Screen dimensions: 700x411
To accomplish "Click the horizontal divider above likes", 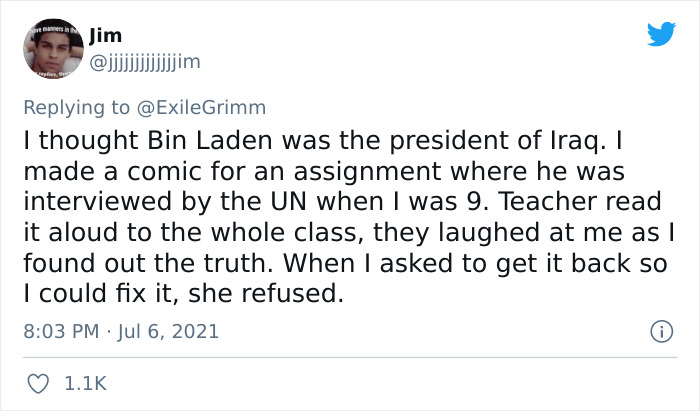I will pyautogui.click(x=350, y=357).
